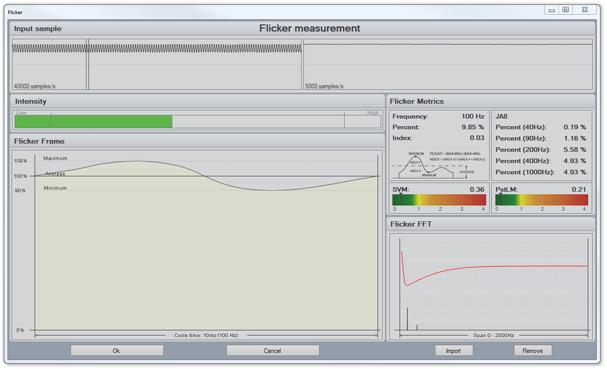Click the Ok button
The height and width of the screenshot is (369, 607).
click(x=117, y=350)
